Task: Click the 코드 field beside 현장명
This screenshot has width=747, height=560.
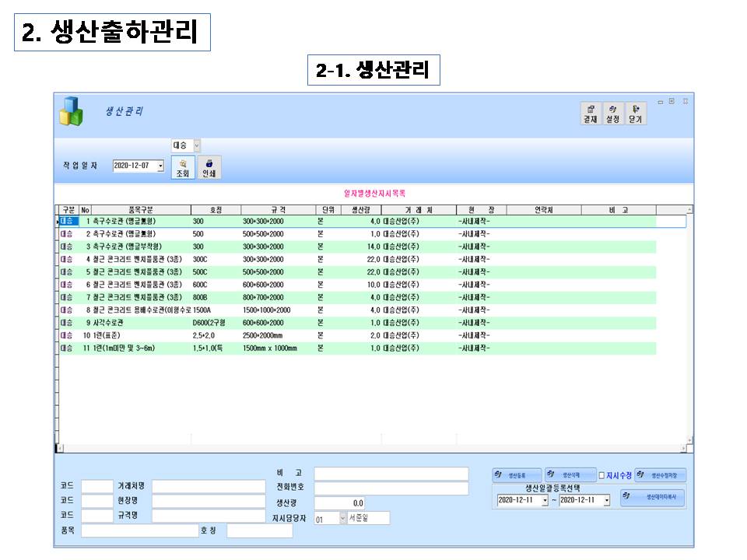Action: point(97,501)
